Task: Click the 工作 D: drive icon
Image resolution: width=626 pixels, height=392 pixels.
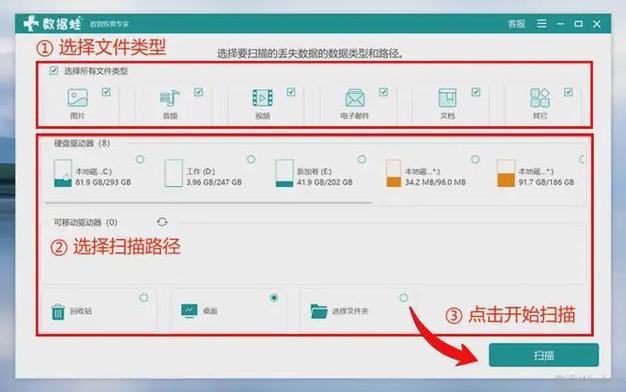Action: 173,173
